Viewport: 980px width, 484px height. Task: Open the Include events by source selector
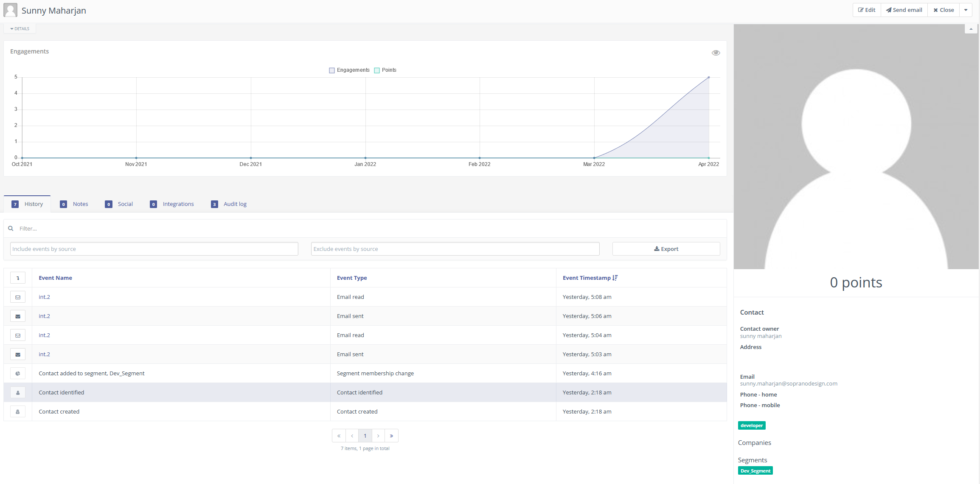[x=154, y=249]
